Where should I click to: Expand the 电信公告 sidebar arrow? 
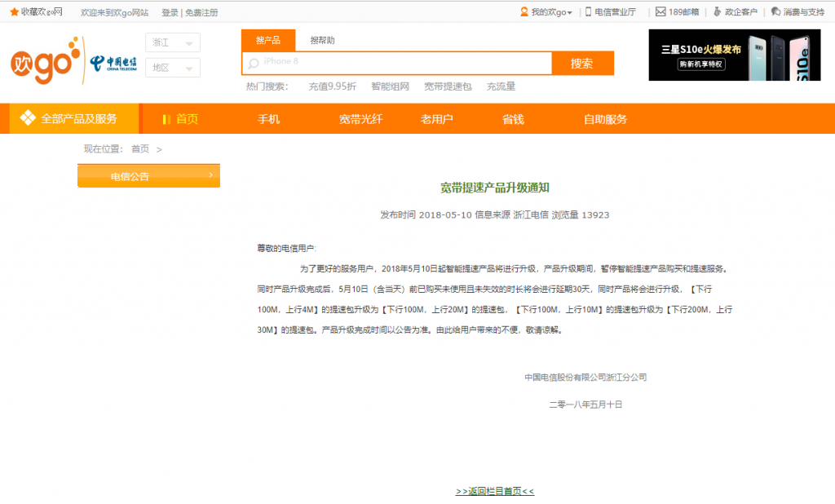tap(211, 175)
